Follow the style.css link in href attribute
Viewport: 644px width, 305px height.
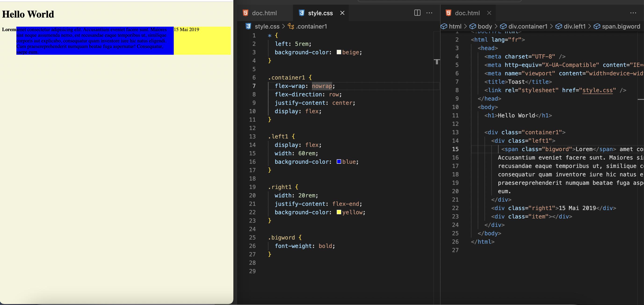[x=597, y=90]
